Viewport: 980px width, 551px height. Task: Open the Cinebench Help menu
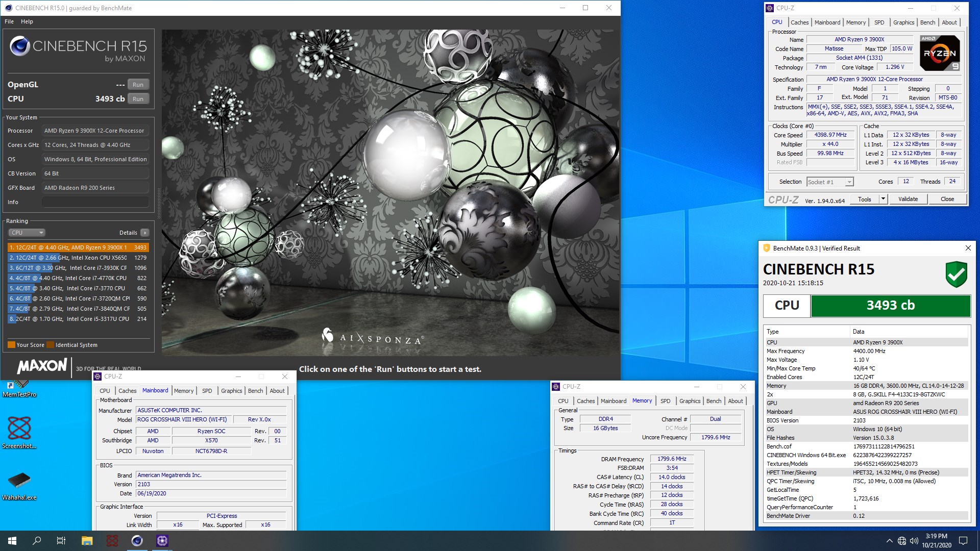pos(27,21)
